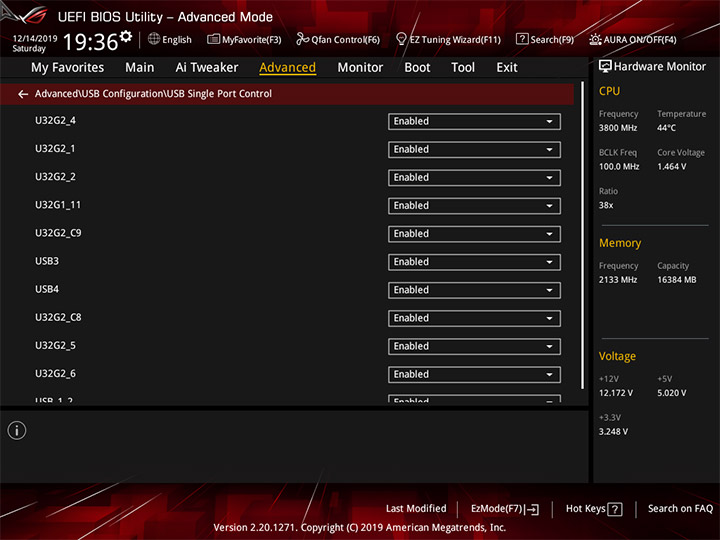Switch to Ai Tweaker tab
Screen dimensions: 720x540
[x=207, y=68]
